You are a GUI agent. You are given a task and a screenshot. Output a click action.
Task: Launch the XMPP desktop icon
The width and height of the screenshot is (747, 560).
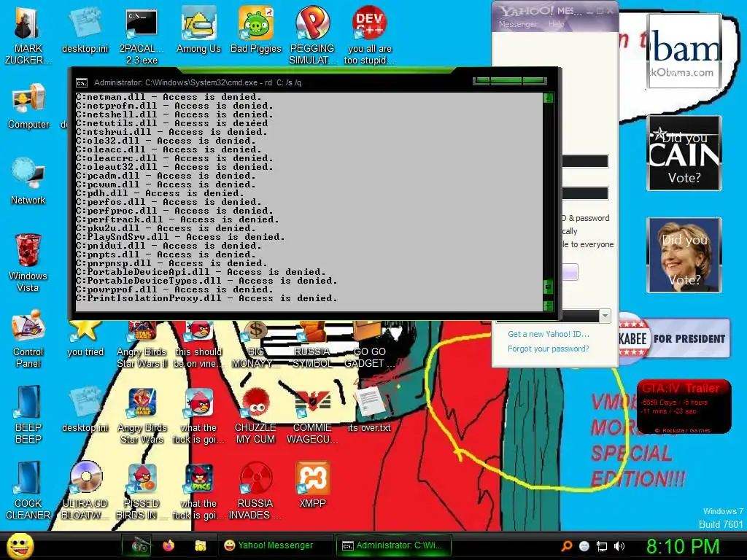[x=312, y=485]
